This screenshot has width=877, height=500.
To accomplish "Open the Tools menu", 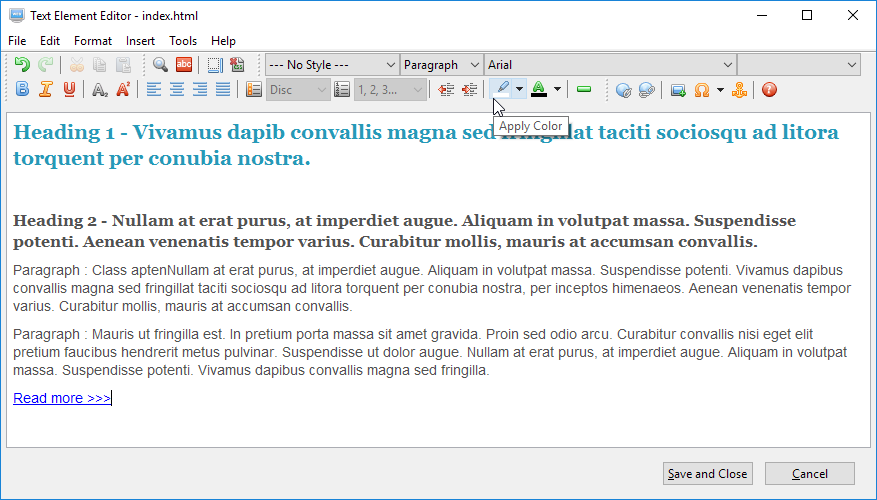I will [x=183, y=41].
